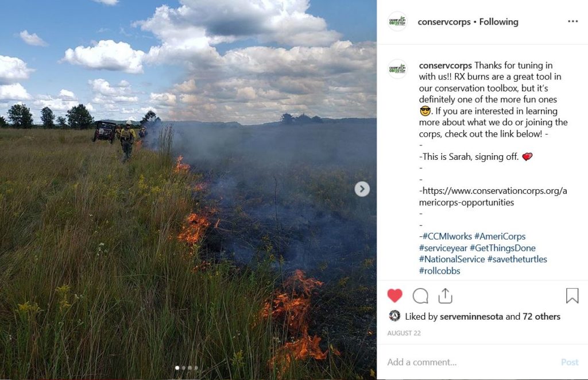Open the #rollcobbs hashtag

(439, 271)
